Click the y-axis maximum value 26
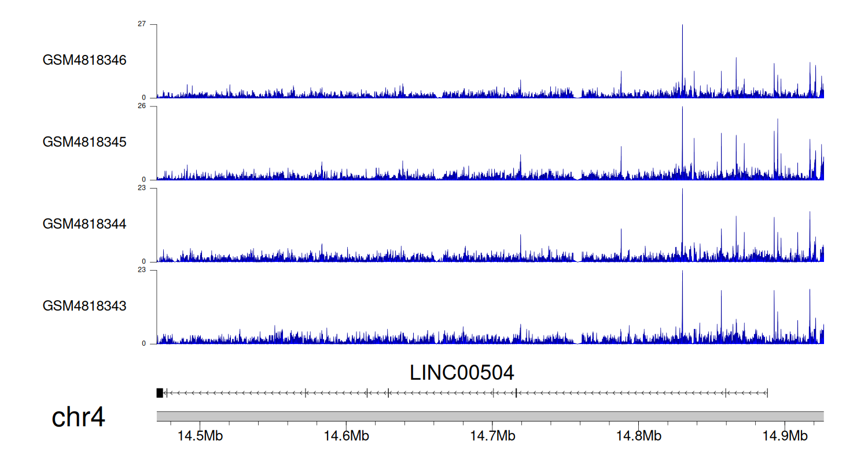This screenshot has width=868, height=451. coord(142,106)
